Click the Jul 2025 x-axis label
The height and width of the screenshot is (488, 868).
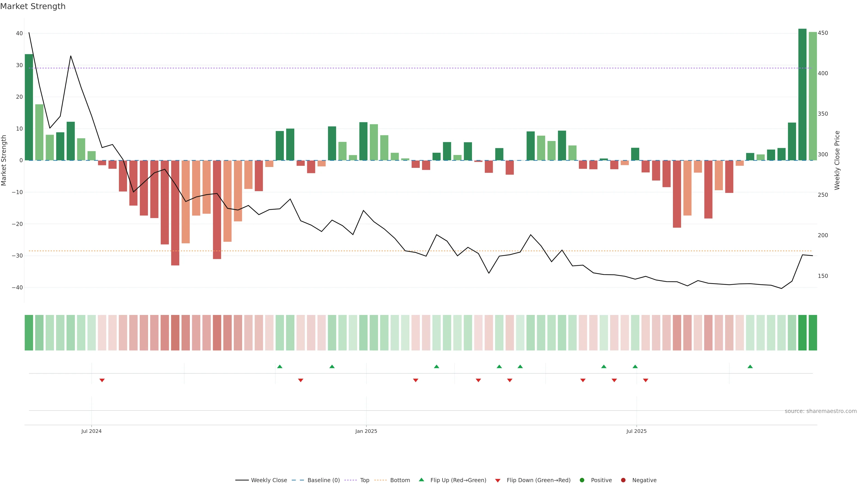click(637, 431)
